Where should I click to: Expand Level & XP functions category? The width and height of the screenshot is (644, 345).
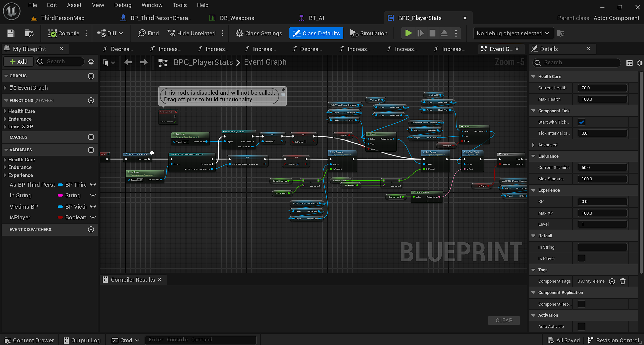[5, 126]
